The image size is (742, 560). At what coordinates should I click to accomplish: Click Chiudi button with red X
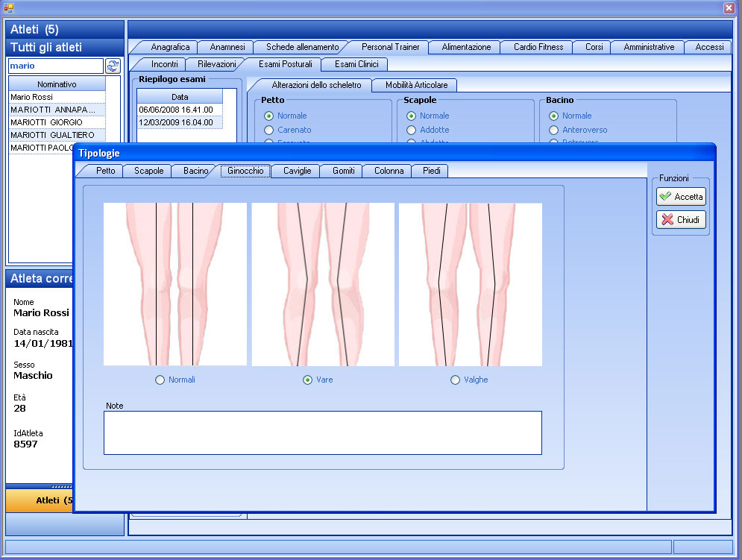[681, 220]
